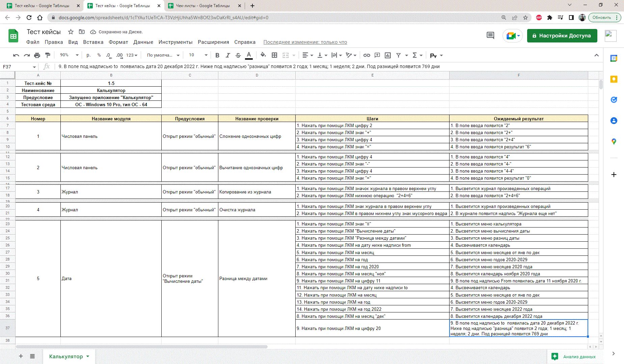Open text color picker
624x364 pixels.
(249, 55)
